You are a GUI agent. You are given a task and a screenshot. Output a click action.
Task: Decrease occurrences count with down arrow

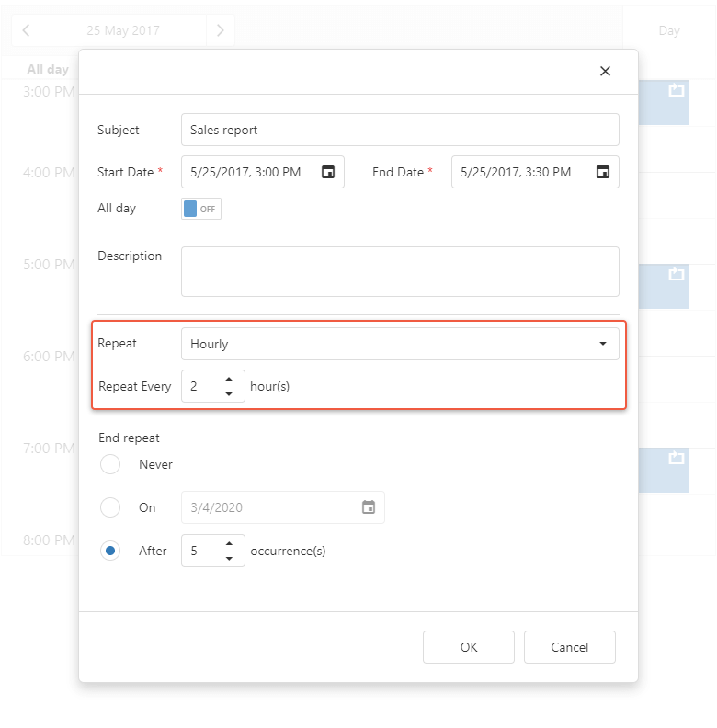click(229, 559)
